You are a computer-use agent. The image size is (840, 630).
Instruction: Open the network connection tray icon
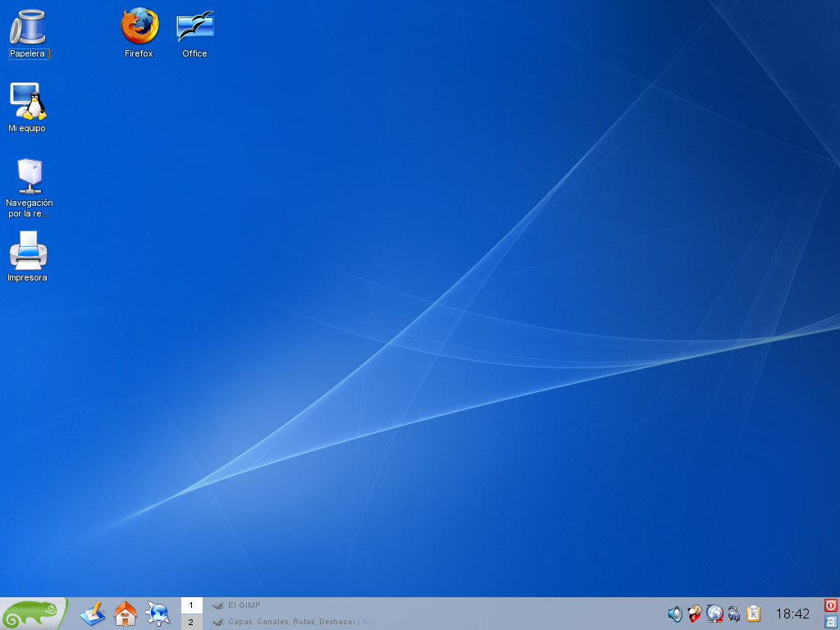733,614
